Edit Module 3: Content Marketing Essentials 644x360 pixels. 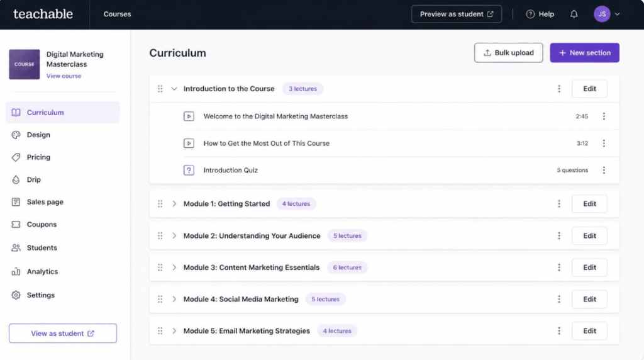[x=589, y=267]
